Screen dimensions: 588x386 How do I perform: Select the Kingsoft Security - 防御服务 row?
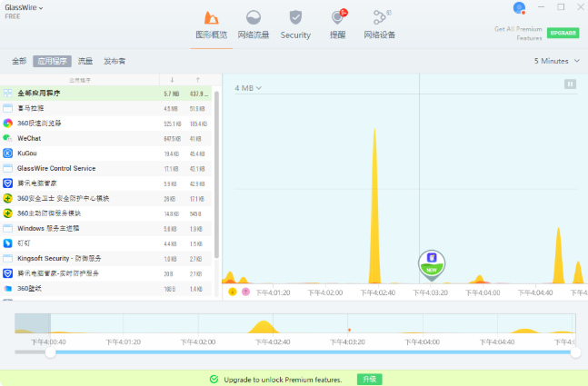click(105, 258)
